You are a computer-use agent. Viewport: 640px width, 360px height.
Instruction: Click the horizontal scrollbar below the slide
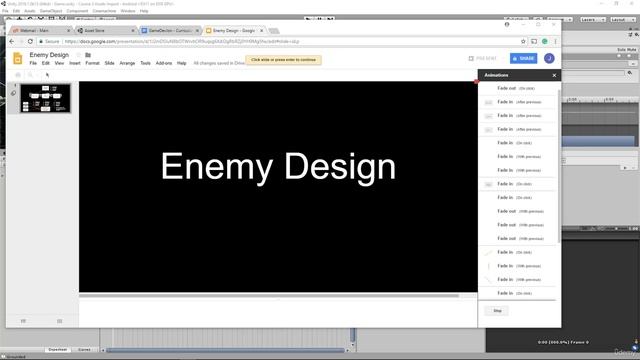pyautogui.click(x=269, y=296)
